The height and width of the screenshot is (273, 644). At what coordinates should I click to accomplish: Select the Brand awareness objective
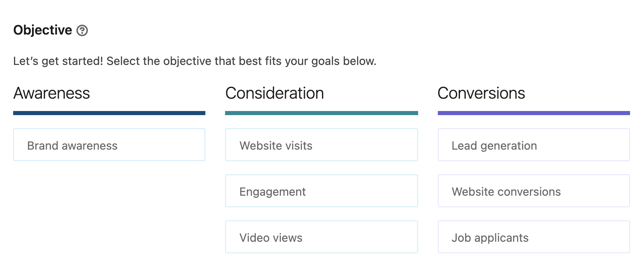click(x=109, y=145)
